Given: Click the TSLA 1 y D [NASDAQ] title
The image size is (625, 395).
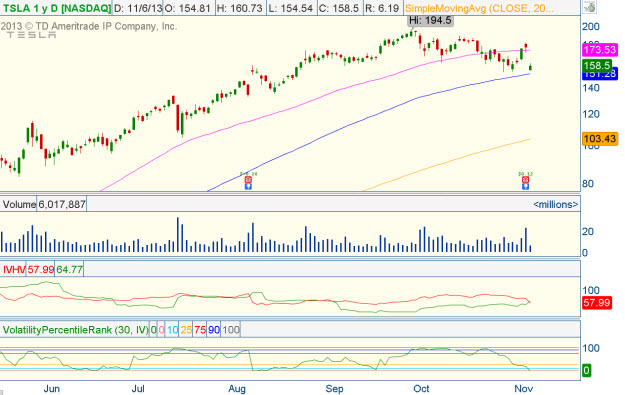Looking at the screenshot, I should click(x=56, y=8).
